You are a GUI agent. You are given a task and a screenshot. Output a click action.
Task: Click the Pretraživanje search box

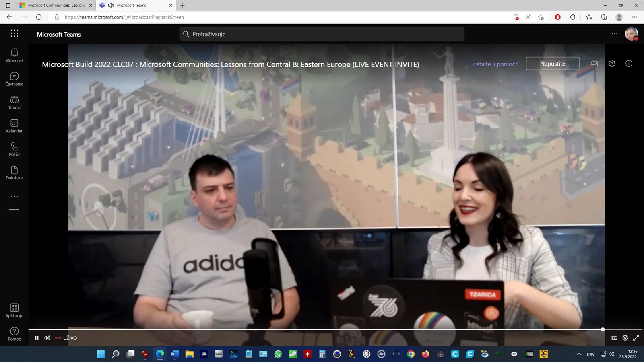click(322, 34)
